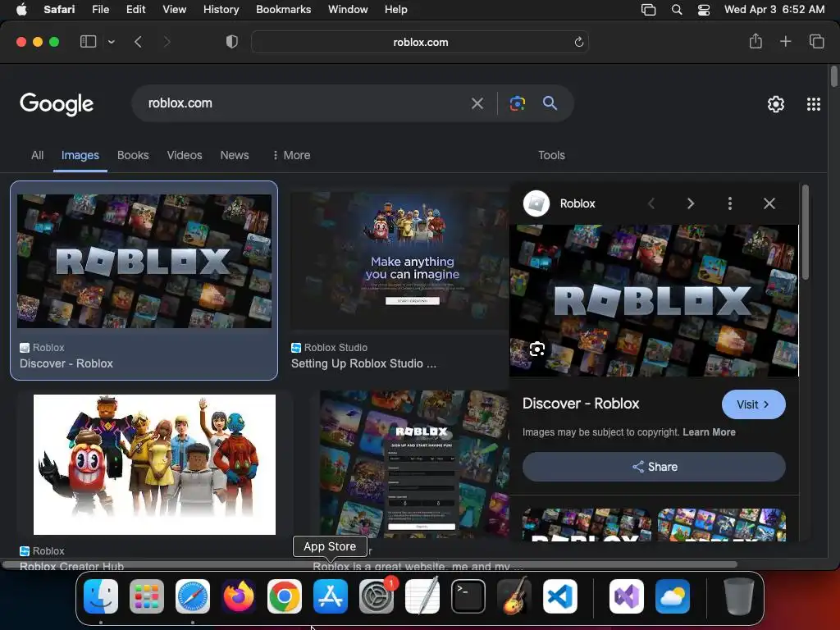Go forward to the next page

tap(167, 42)
